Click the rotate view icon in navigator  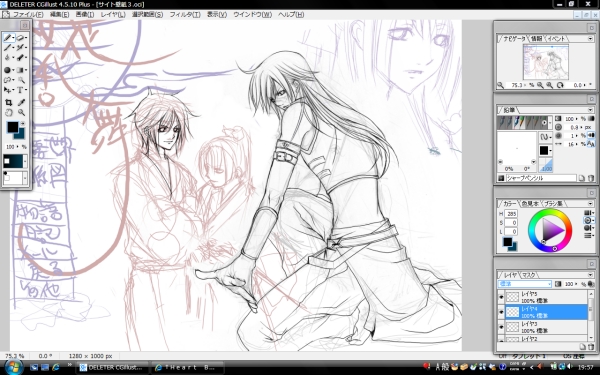click(x=560, y=85)
